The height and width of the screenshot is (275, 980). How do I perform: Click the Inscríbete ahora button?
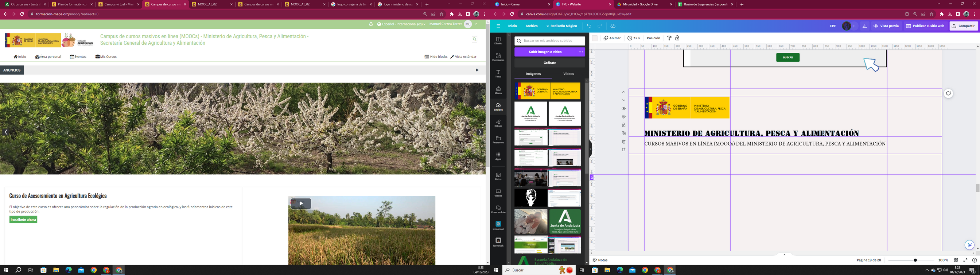click(x=23, y=220)
